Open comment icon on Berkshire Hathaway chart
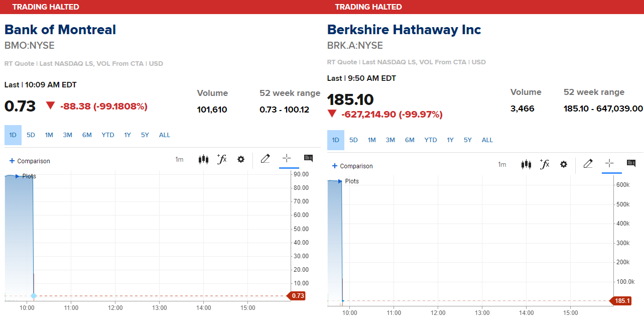 631,163
